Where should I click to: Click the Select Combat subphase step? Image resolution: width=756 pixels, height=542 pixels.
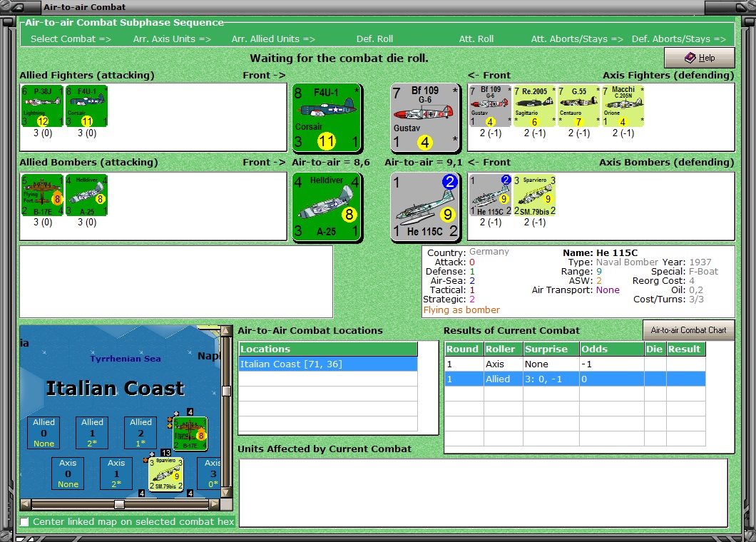point(71,39)
